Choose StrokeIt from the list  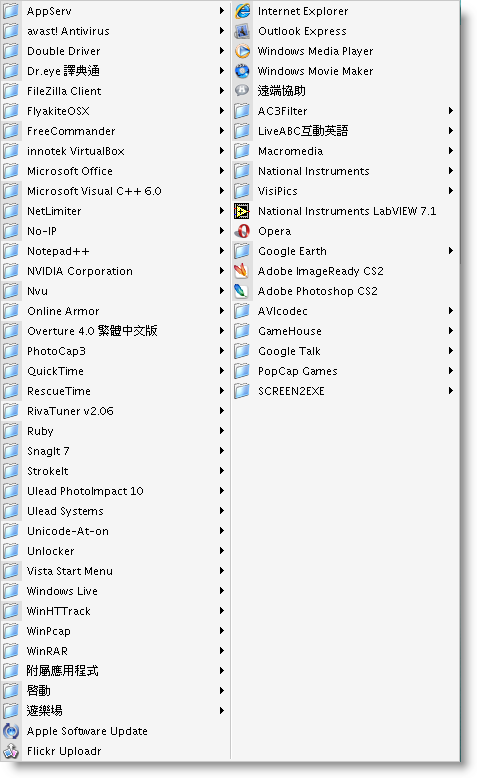[x=115, y=471]
